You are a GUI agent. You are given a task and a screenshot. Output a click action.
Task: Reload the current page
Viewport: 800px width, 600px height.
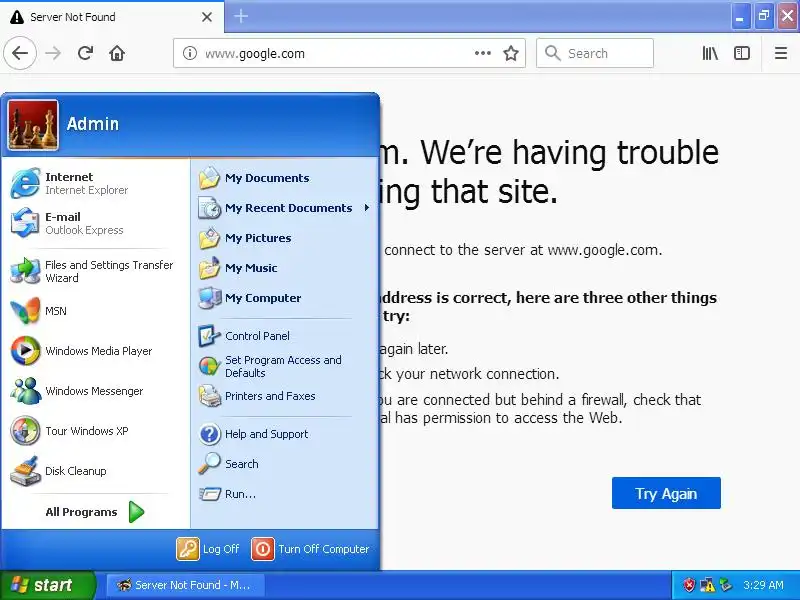[85, 53]
